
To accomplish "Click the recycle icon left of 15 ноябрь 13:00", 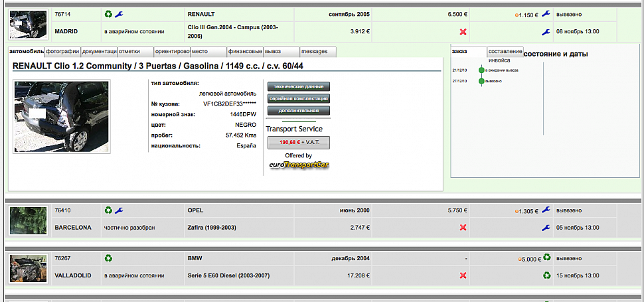I will [546, 275].
